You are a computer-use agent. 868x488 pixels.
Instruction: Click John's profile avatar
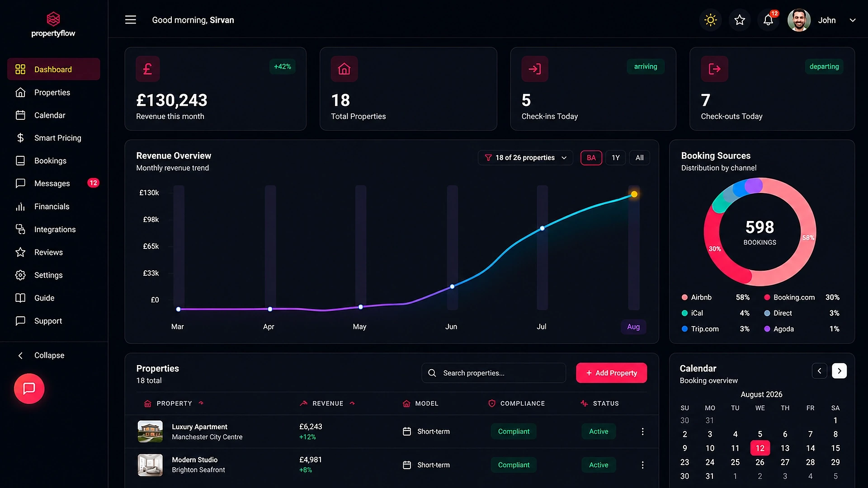tap(799, 20)
